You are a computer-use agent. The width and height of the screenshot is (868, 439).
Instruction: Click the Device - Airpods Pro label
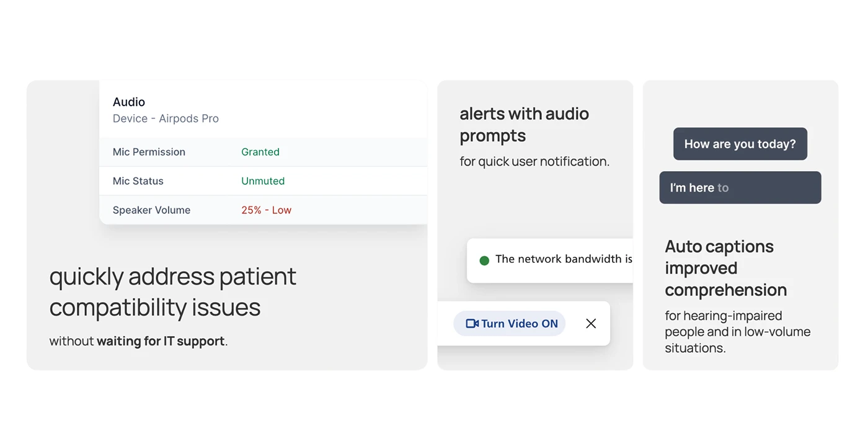click(166, 118)
